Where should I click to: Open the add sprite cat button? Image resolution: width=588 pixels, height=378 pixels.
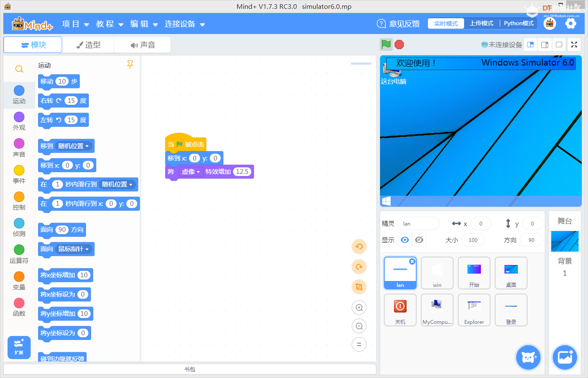click(528, 357)
